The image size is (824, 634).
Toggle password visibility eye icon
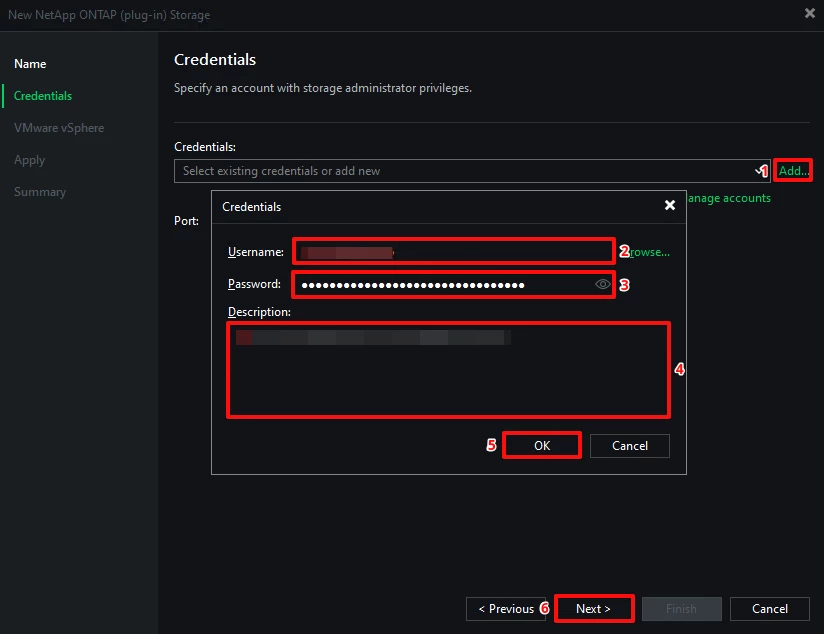[x=602, y=284]
